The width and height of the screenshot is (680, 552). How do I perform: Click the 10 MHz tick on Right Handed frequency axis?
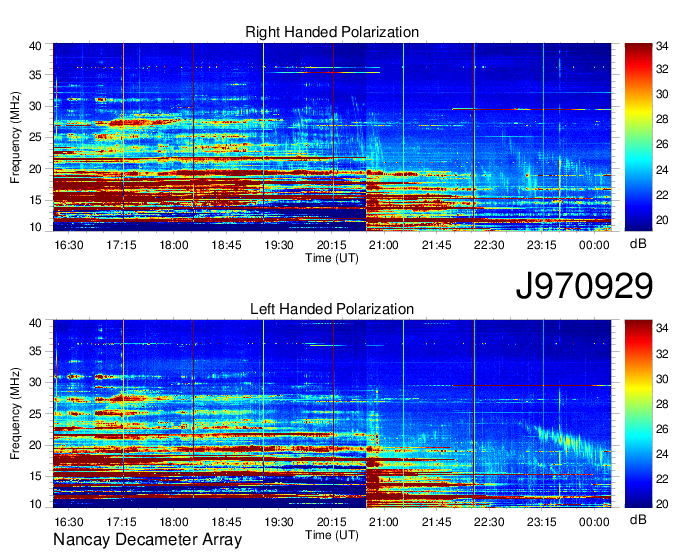click(35, 227)
